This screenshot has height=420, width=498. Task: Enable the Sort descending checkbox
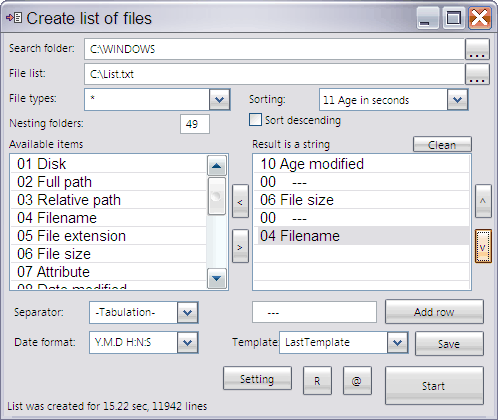[255, 120]
